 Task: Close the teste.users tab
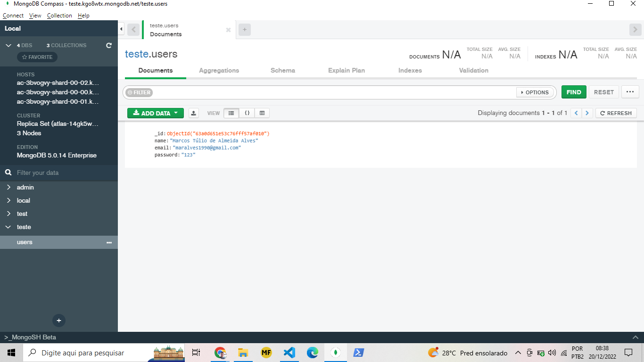(228, 30)
